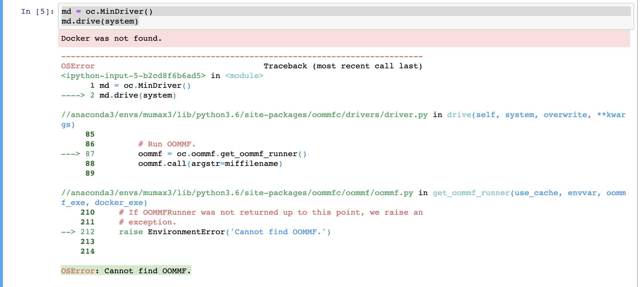Click traceback line '2 md.drive(system)'
This screenshot has height=287, width=644.
[x=133, y=95]
